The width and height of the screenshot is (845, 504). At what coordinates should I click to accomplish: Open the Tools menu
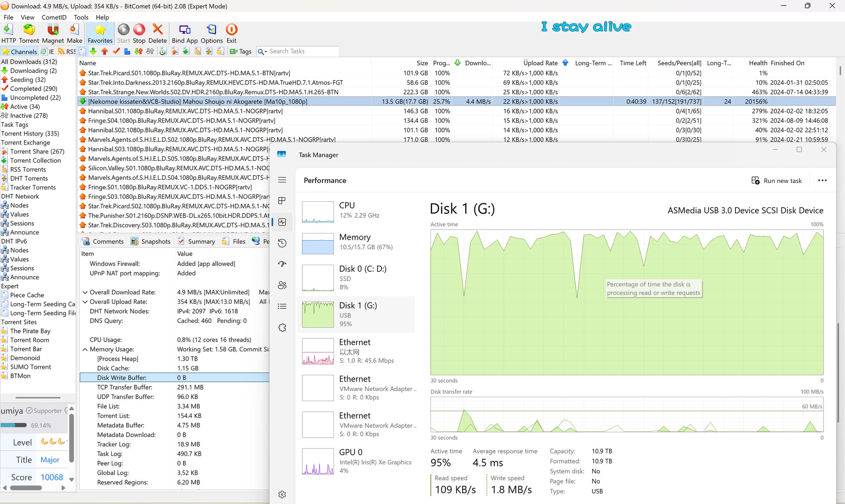(x=81, y=17)
